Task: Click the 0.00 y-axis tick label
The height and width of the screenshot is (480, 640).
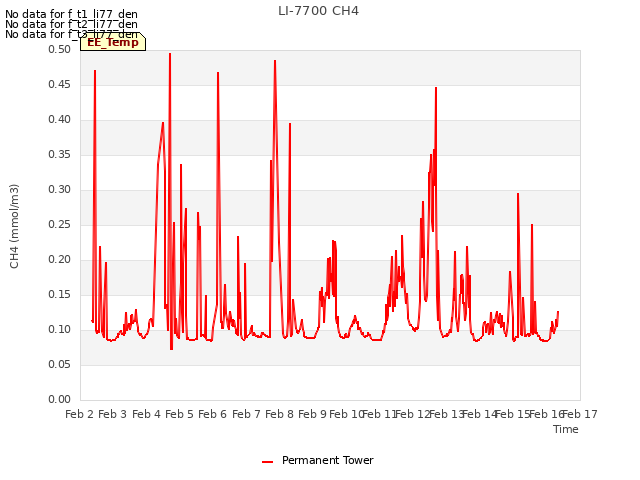Action: coord(59,400)
